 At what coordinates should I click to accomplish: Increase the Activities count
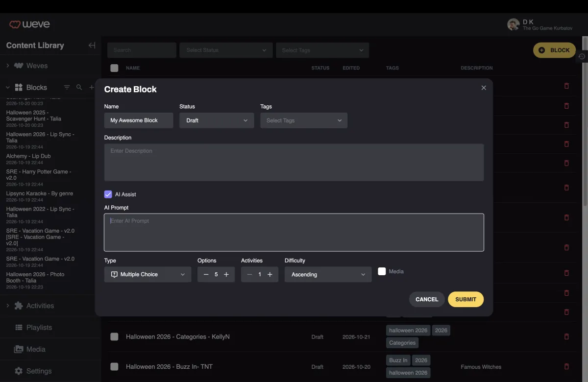[x=270, y=274]
